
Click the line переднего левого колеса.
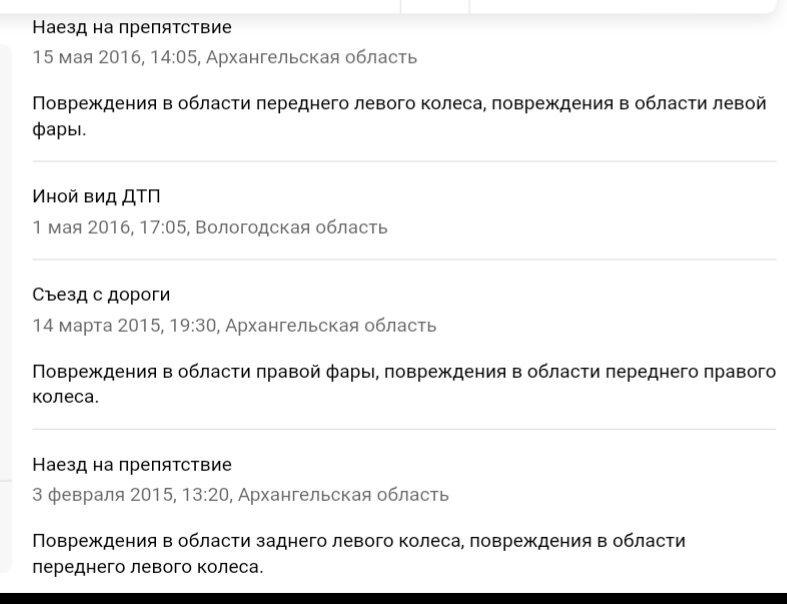pos(148,567)
